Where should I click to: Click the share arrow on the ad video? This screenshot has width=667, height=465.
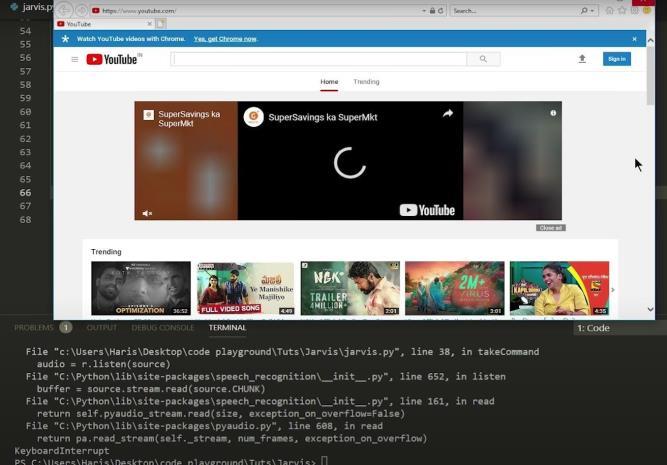[448, 114]
